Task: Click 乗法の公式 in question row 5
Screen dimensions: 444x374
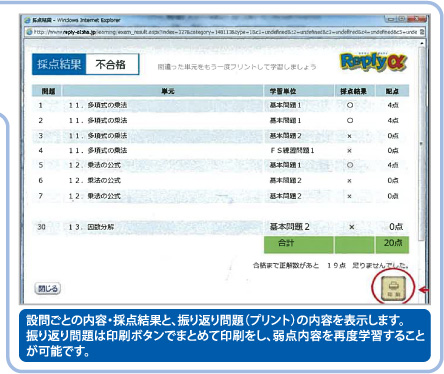Action: point(104,165)
